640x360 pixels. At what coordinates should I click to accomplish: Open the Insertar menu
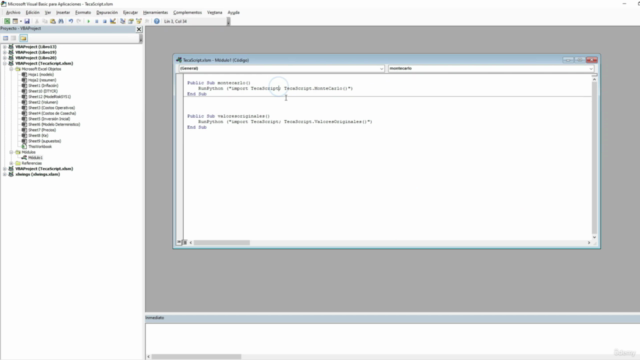63,13
